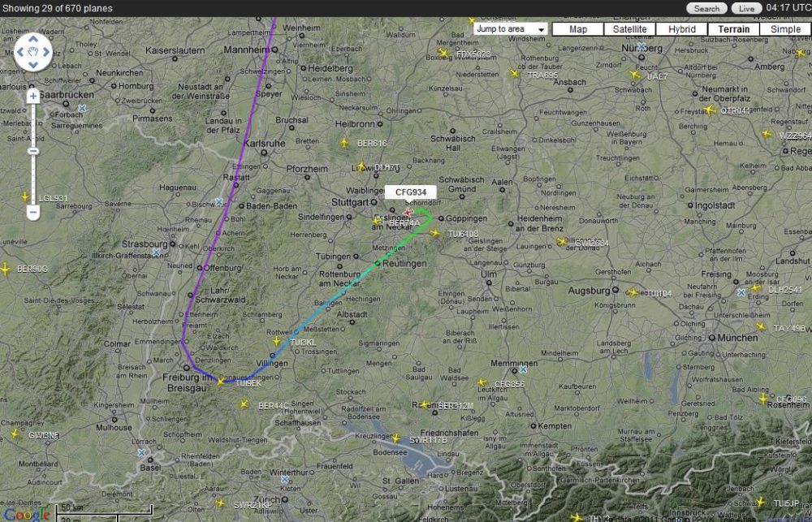
Task: Select the BER90G aircraft icon
Action: tap(5, 270)
